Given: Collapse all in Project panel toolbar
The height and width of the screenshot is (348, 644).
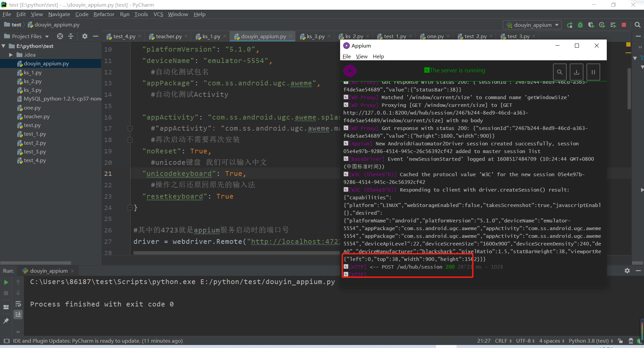Looking at the screenshot, I should point(71,36).
